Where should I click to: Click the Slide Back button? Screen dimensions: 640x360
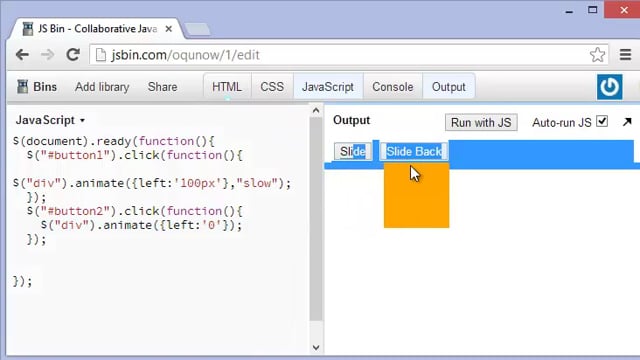(414, 151)
